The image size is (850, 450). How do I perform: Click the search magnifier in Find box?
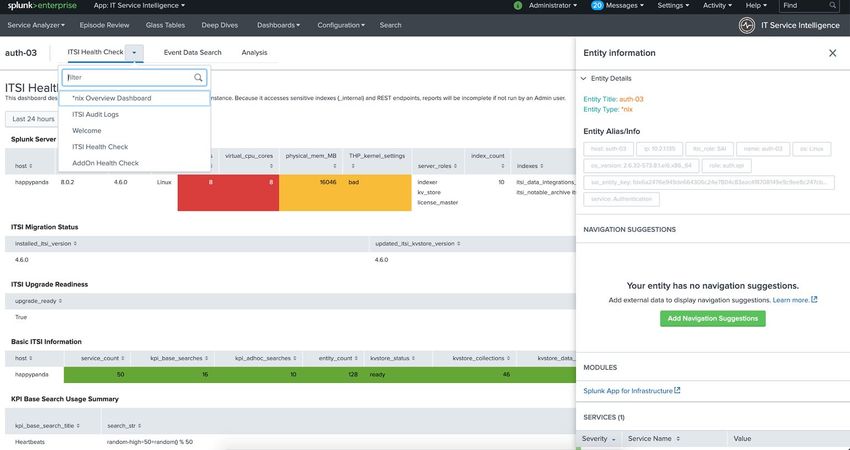point(833,5)
